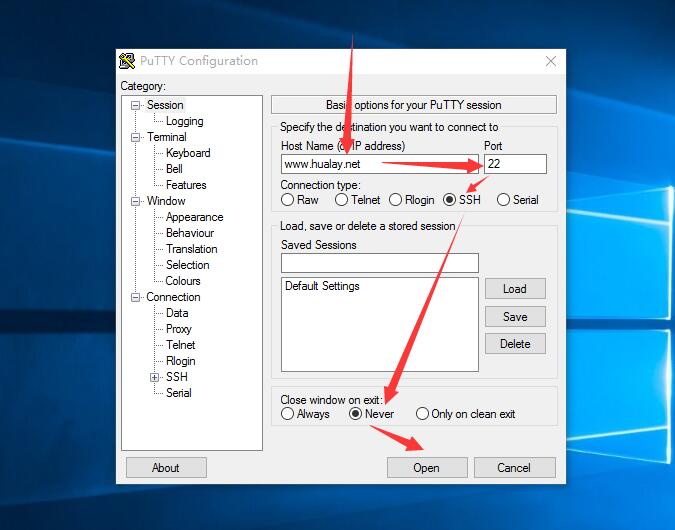The image size is (675, 530).
Task: Open the Window category
Action: (166, 201)
